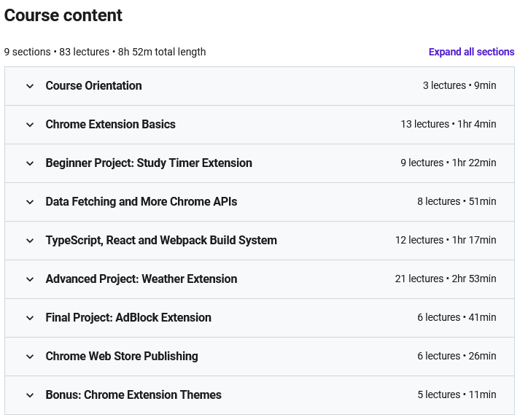Expand the Chrome Extension Basics chevron
The width and height of the screenshot is (520, 420).
[x=30, y=125]
